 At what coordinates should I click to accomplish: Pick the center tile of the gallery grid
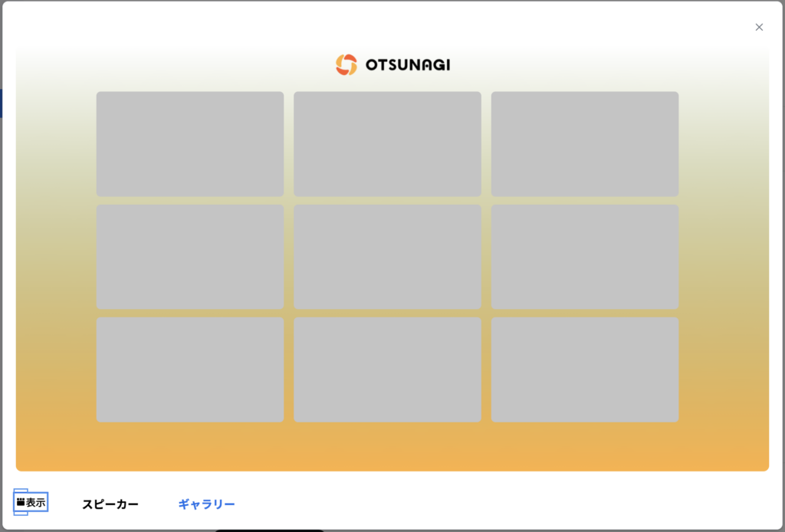click(387, 257)
